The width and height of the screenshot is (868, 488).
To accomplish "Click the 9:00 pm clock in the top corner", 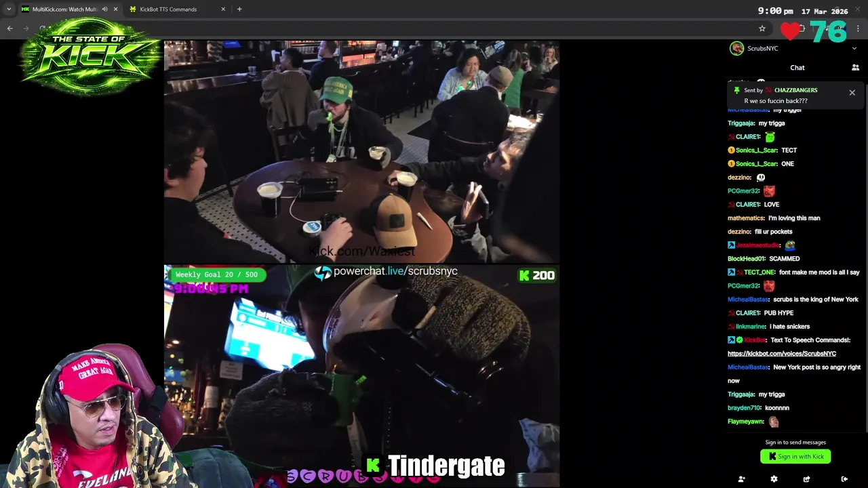I will [775, 11].
